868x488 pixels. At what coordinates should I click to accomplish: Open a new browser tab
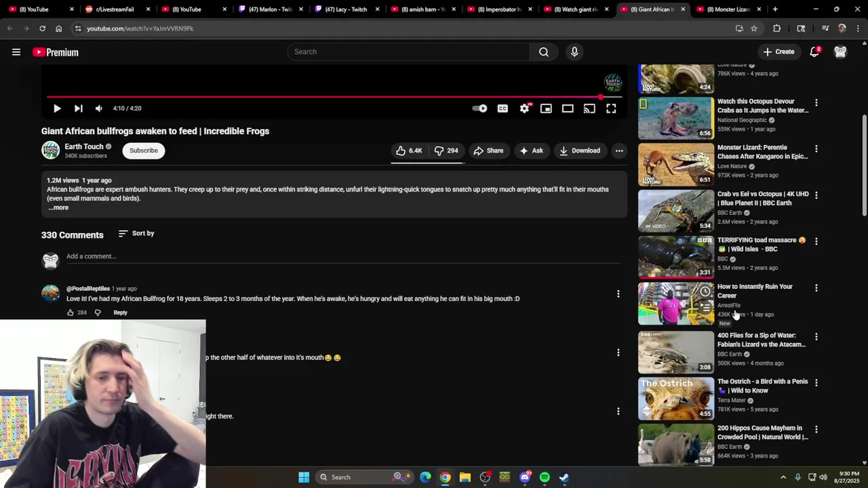click(x=775, y=9)
